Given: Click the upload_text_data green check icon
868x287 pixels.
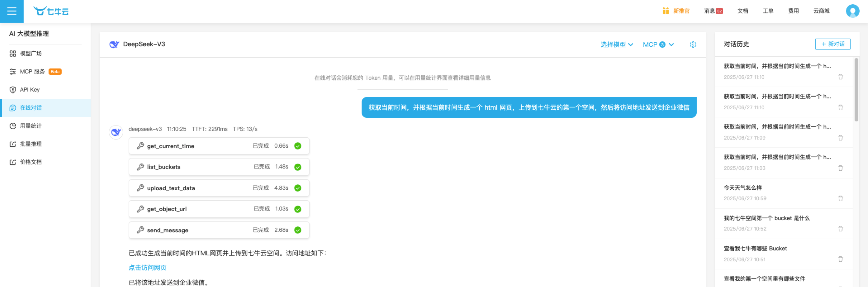Looking at the screenshot, I should pos(297,188).
